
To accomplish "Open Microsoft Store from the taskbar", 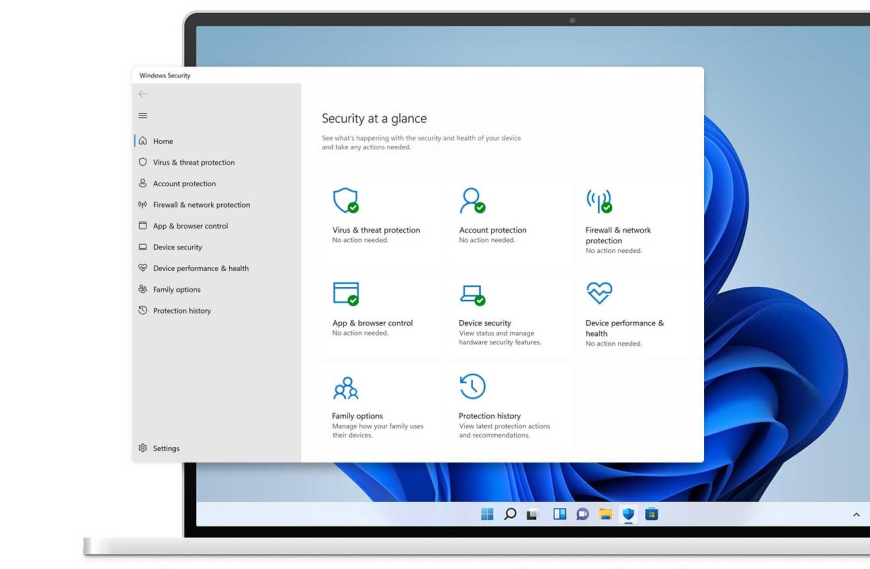I will (x=651, y=514).
